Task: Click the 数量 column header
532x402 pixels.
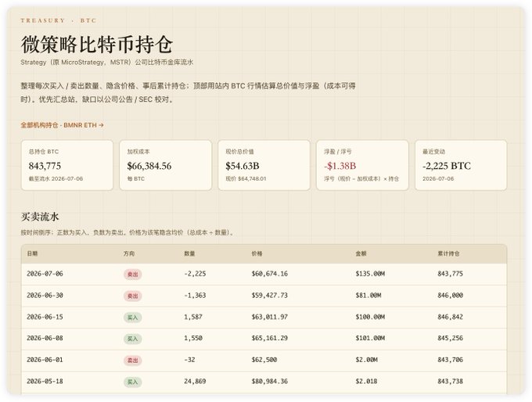Action: pos(189,253)
